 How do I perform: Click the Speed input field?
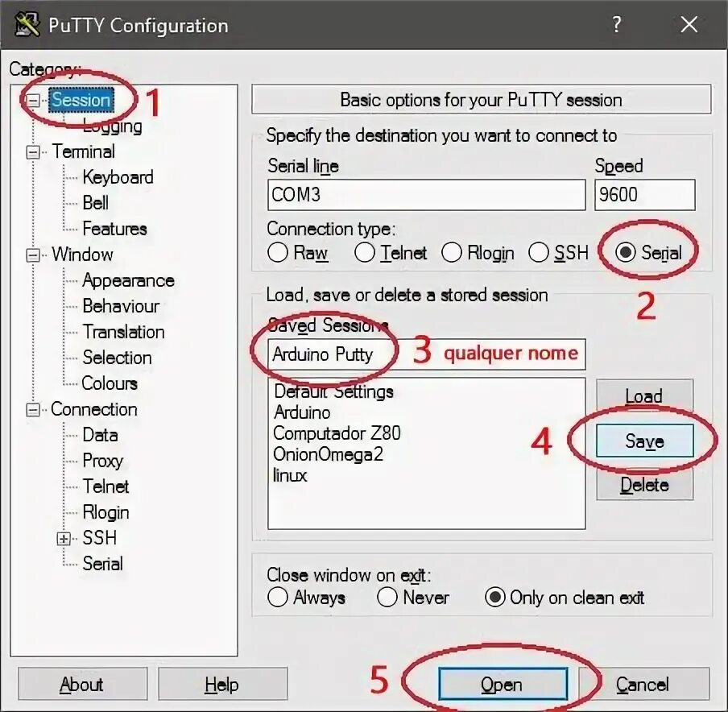coord(644,195)
